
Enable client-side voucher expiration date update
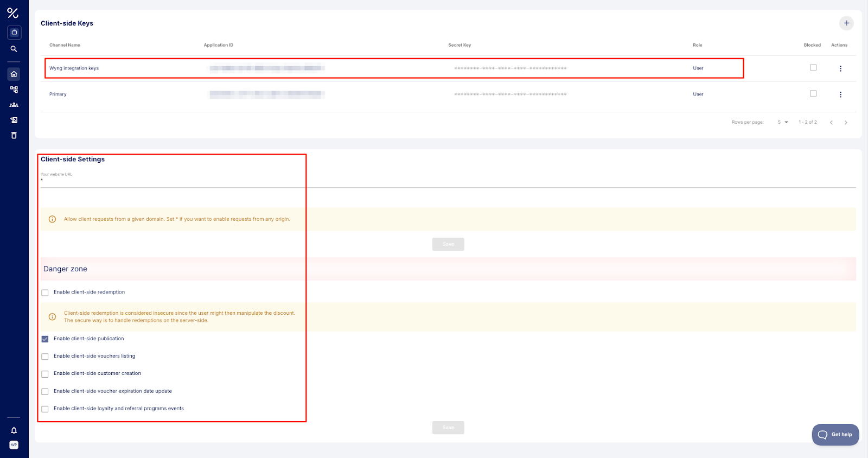tap(45, 392)
